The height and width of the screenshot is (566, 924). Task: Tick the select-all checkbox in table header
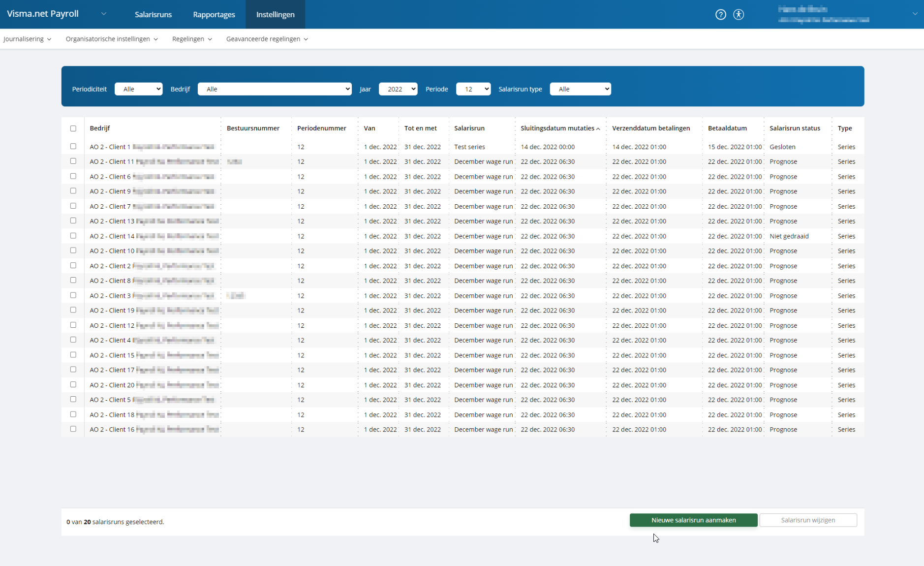click(x=73, y=128)
